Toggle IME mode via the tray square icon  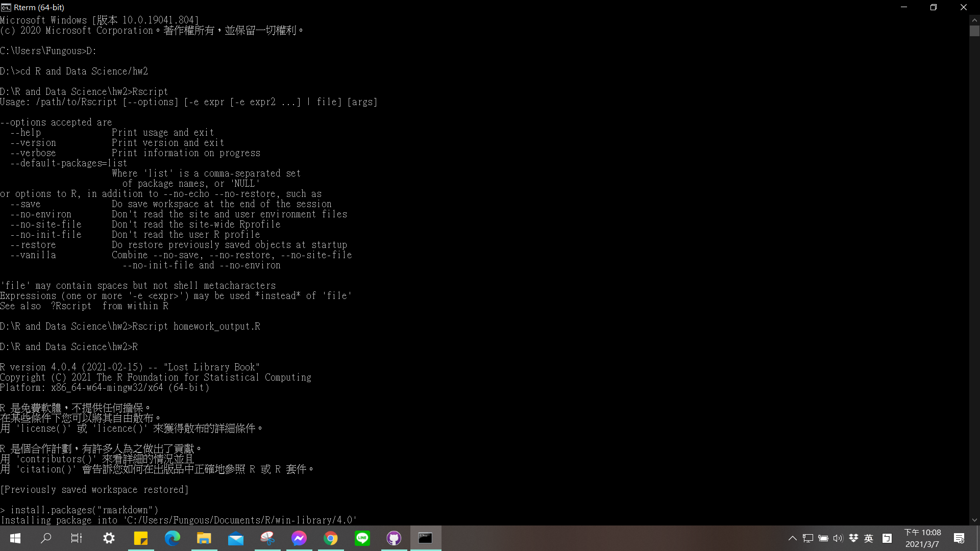click(x=887, y=538)
